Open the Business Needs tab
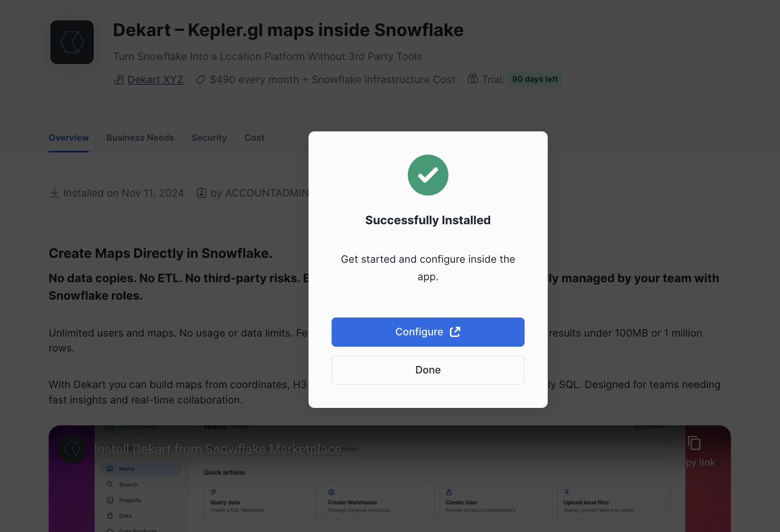The image size is (780, 532). [140, 138]
